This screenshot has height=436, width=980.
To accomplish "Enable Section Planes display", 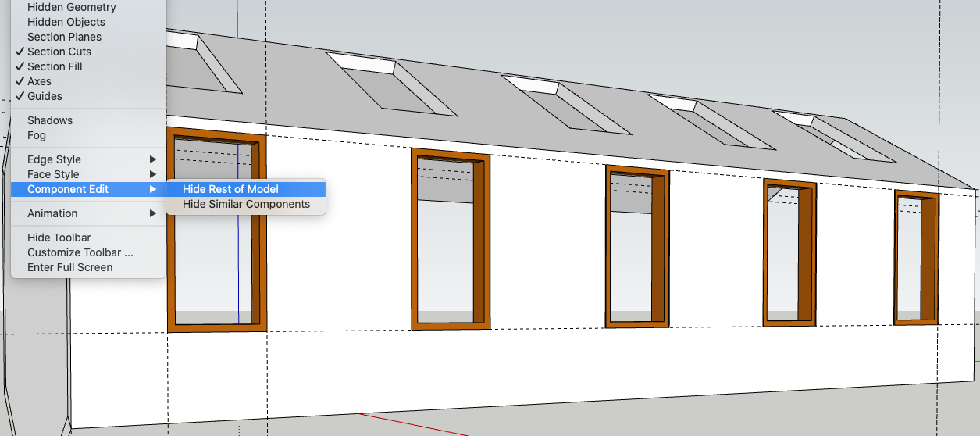I will point(88,37).
